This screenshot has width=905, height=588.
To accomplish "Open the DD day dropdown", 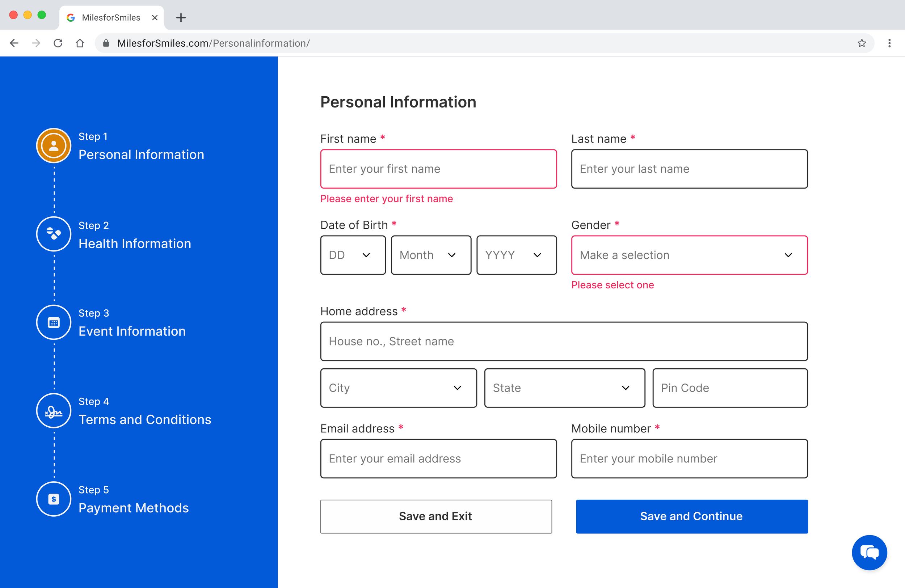I will [x=353, y=255].
